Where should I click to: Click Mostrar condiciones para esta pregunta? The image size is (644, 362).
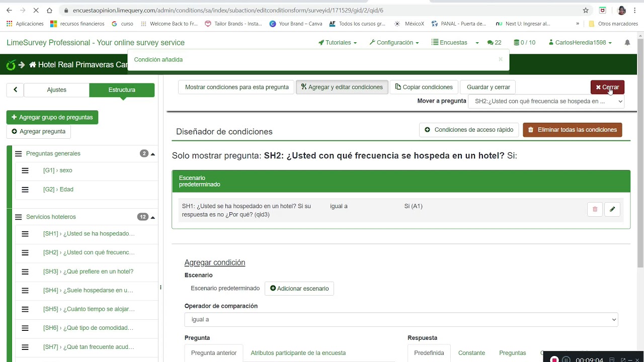tap(236, 87)
